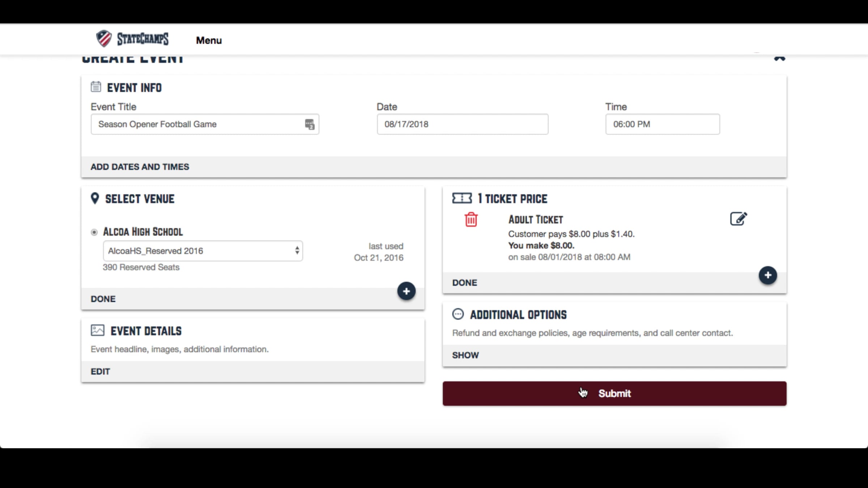
Task: Click the Time field showing 06:00 PM
Action: 662,124
